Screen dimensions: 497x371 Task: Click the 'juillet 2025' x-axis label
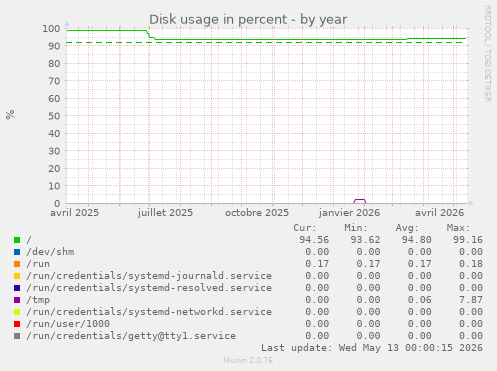point(165,213)
